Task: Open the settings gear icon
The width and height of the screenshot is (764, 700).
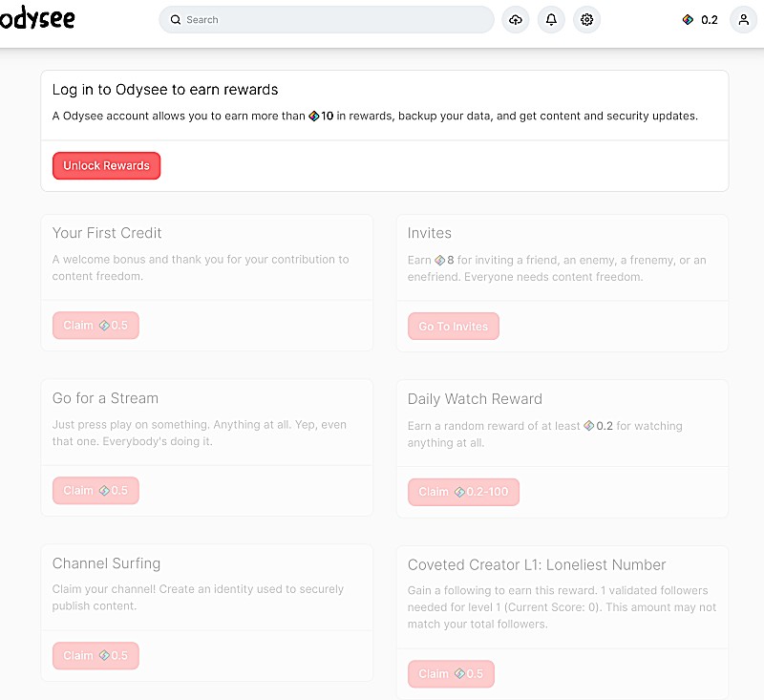Action: (586, 19)
